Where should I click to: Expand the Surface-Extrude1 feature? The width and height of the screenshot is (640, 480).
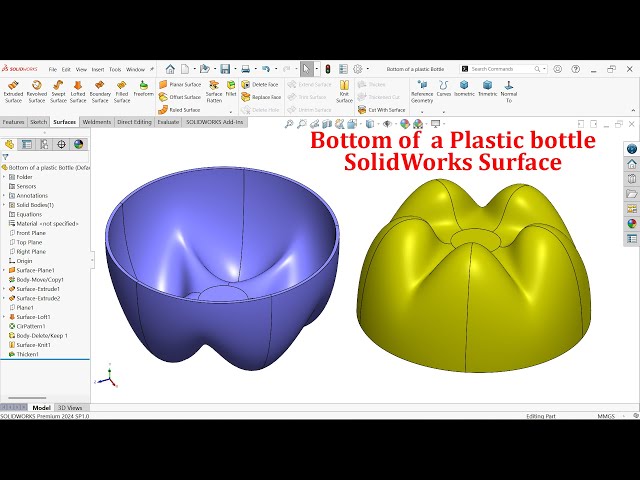(x=4, y=289)
